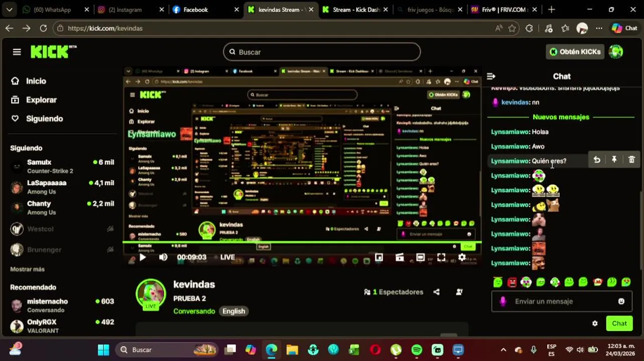Click the Enviar un mensaje chat input

point(561,301)
